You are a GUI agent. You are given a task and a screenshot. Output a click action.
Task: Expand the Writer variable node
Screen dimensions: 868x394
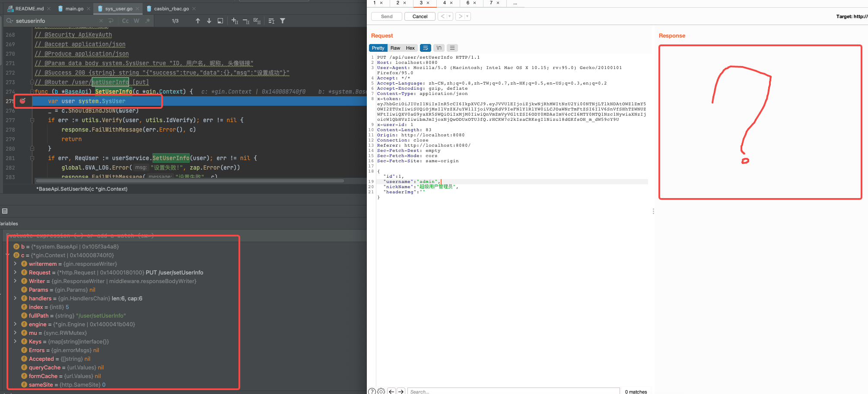[15, 281]
